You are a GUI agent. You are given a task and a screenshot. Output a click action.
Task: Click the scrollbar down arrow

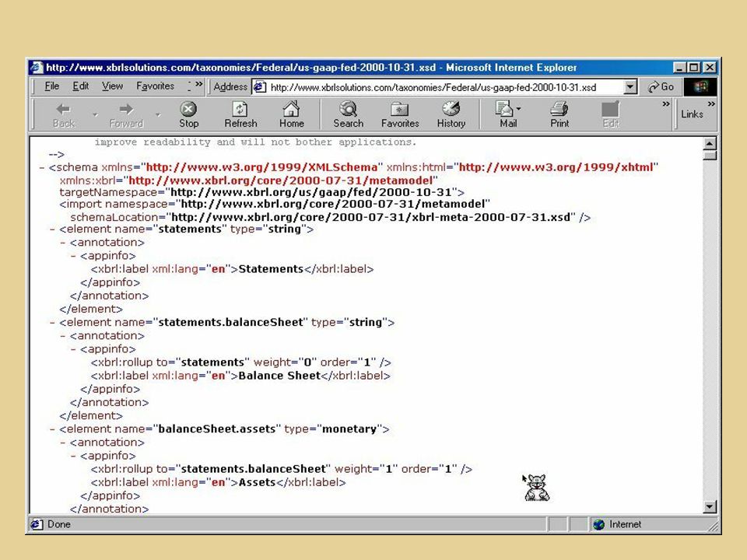point(710,507)
